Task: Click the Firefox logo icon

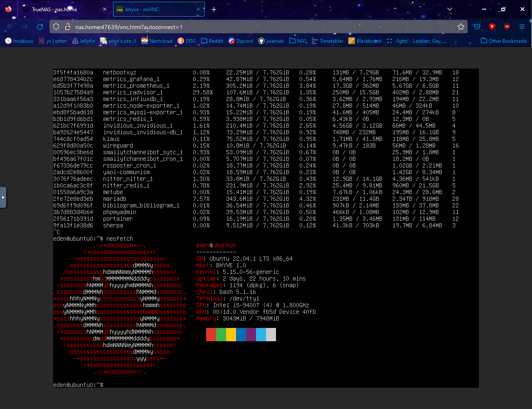Action: 8,9
